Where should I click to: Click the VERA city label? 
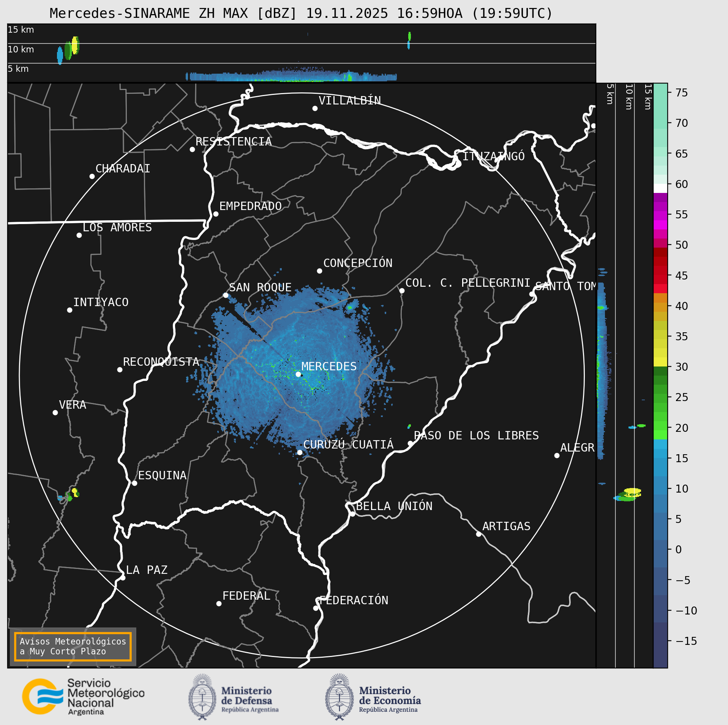pyautogui.click(x=73, y=404)
